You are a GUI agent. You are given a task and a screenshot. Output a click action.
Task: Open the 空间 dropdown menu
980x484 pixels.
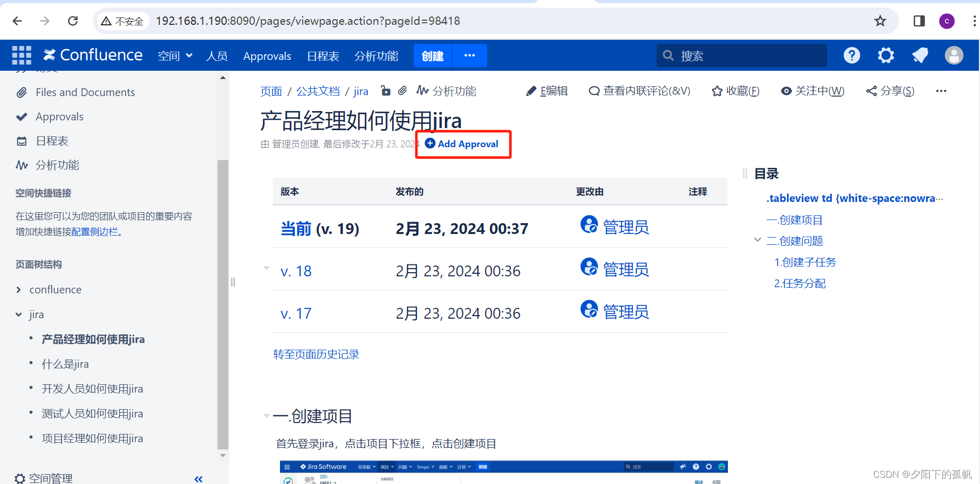click(175, 56)
